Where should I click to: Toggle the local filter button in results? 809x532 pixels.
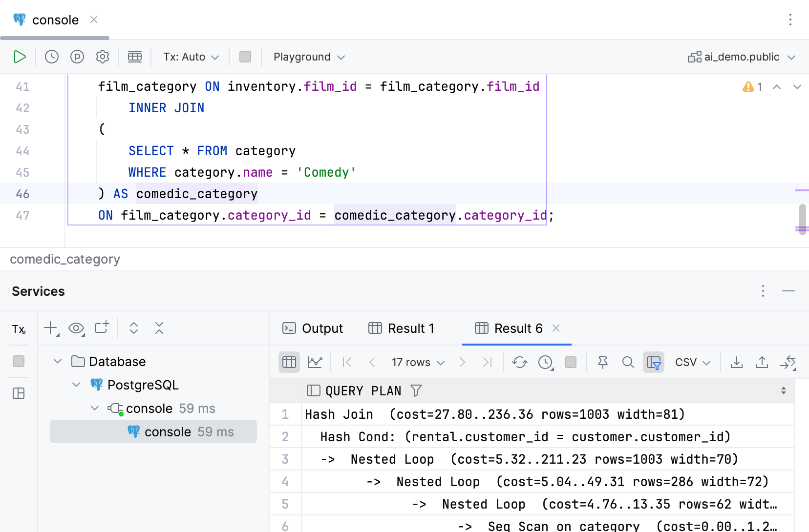coord(653,362)
